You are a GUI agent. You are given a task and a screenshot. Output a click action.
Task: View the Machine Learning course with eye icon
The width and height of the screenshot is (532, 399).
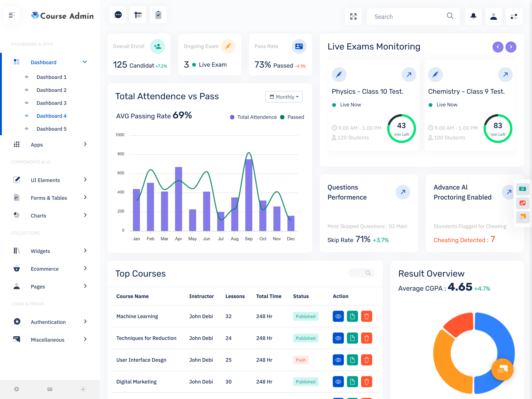point(338,316)
